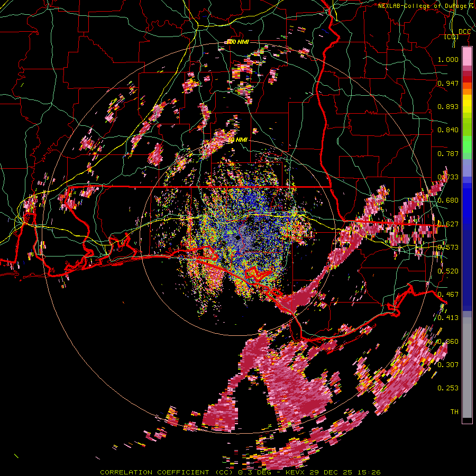Click the 0.787 scale value
The image size is (476, 476).
448,153
